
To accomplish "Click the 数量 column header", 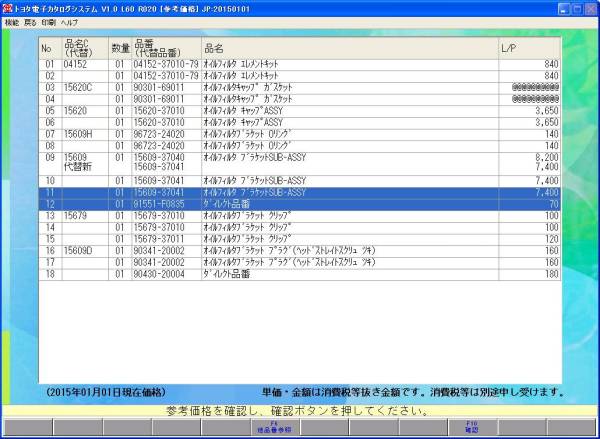I will (120, 48).
